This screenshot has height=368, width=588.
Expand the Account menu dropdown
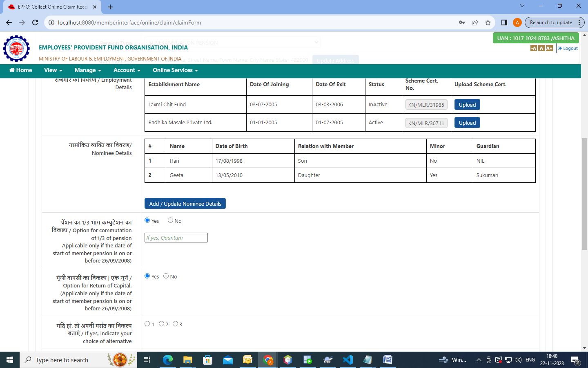(127, 70)
